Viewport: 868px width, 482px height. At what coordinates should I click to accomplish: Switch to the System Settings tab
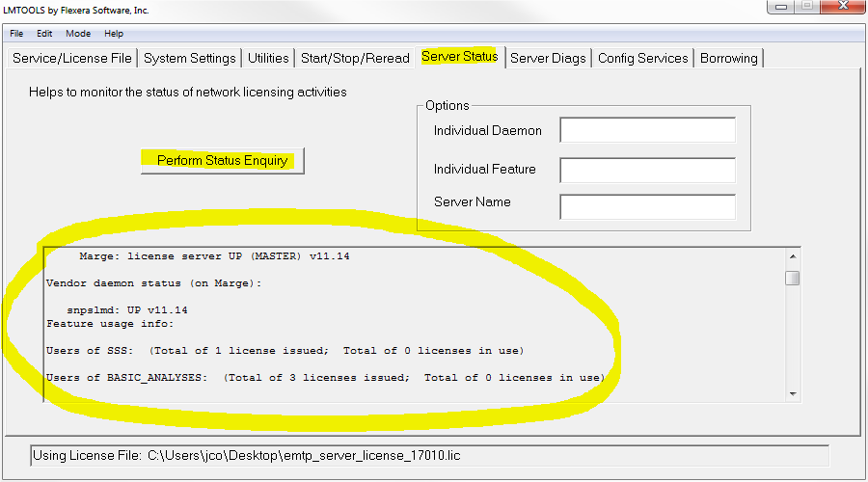(x=190, y=58)
